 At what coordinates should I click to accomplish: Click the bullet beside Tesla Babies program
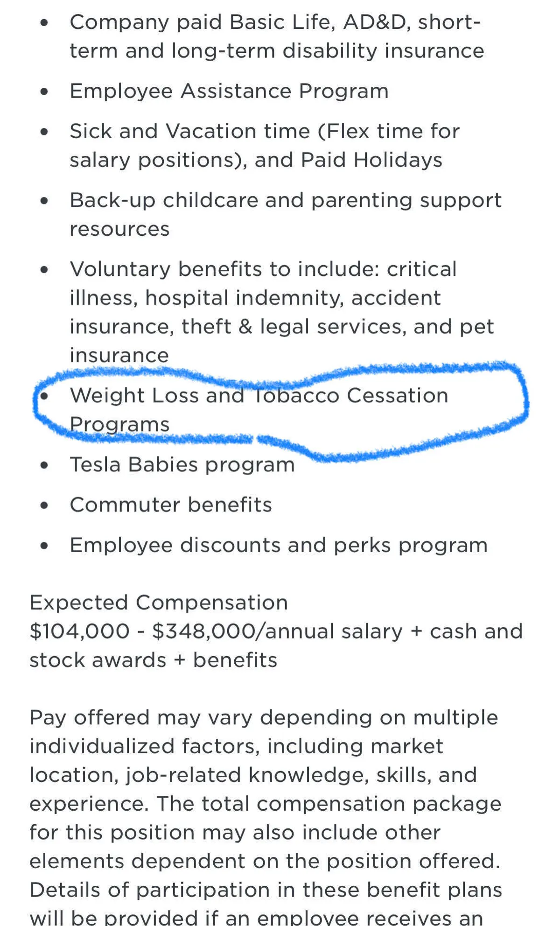(44, 465)
